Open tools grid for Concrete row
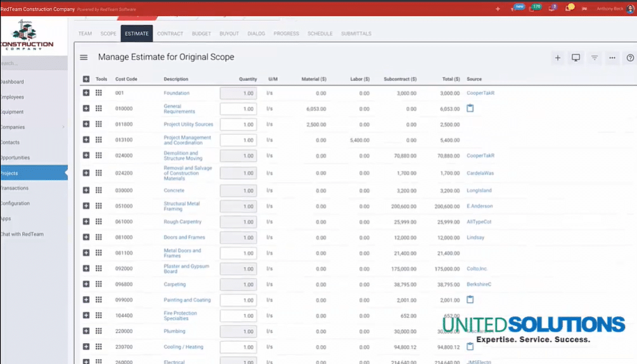637x364 pixels. point(99,191)
